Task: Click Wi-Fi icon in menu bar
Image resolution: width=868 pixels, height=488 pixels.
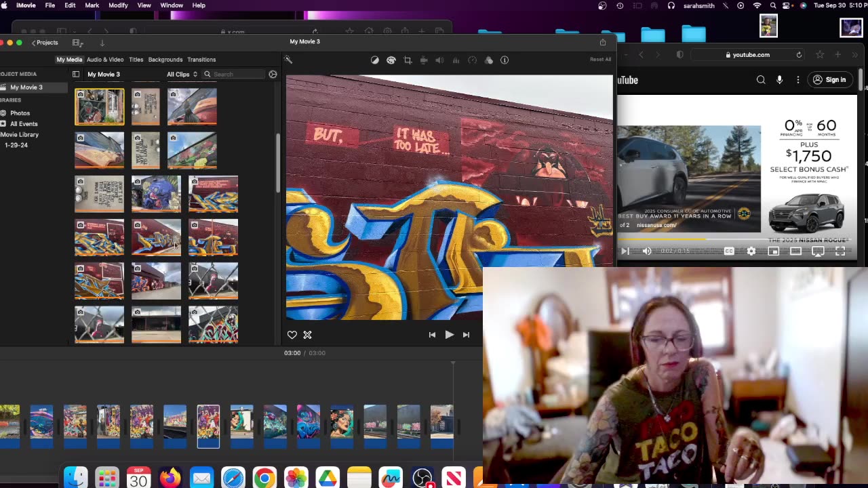Action: [757, 5]
